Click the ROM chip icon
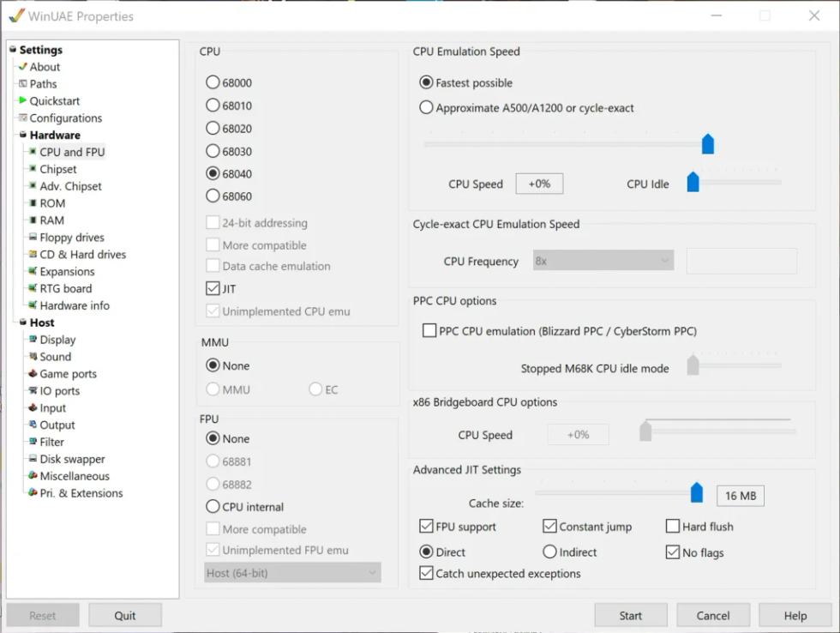Viewport: 840px width, 633px height. pyautogui.click(x=33, y=203)
